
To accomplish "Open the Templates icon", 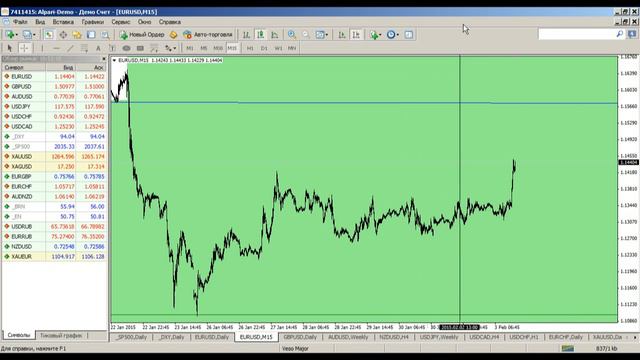I will (x=409, y=35).
